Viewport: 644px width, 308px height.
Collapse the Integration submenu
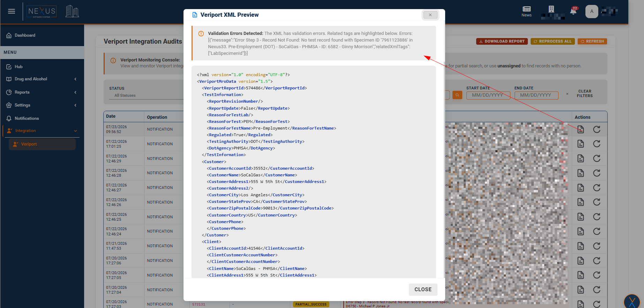[42, 131]
